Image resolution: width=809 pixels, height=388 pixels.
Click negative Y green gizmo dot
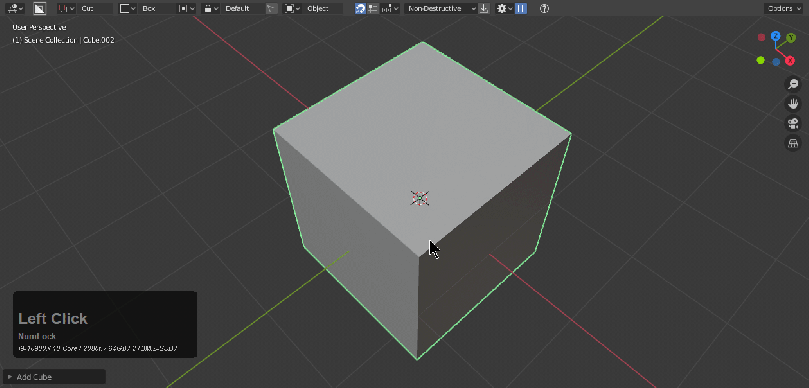point(761,60)
